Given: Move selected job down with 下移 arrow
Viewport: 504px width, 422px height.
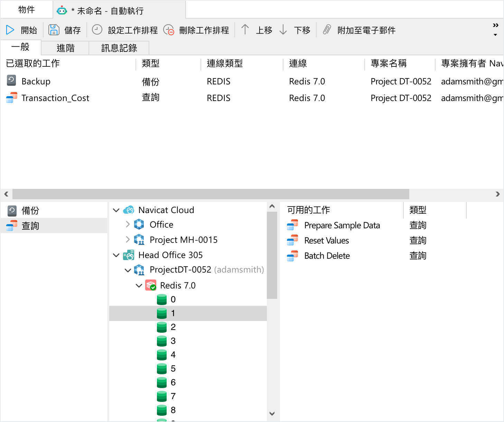Looking at the screenshot, I should 283,30.
